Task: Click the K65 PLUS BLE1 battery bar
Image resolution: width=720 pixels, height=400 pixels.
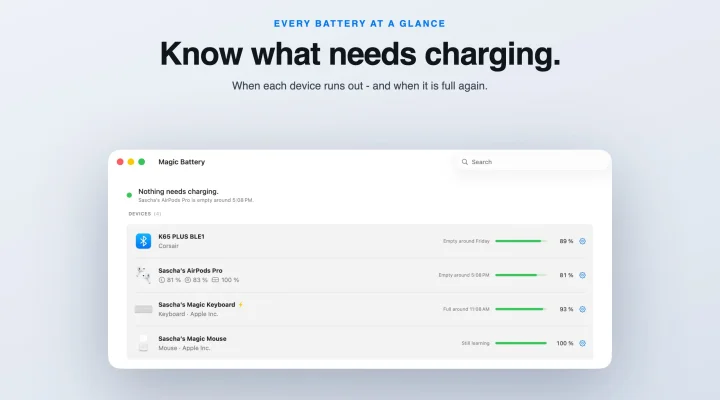Action: coord(521,241)
